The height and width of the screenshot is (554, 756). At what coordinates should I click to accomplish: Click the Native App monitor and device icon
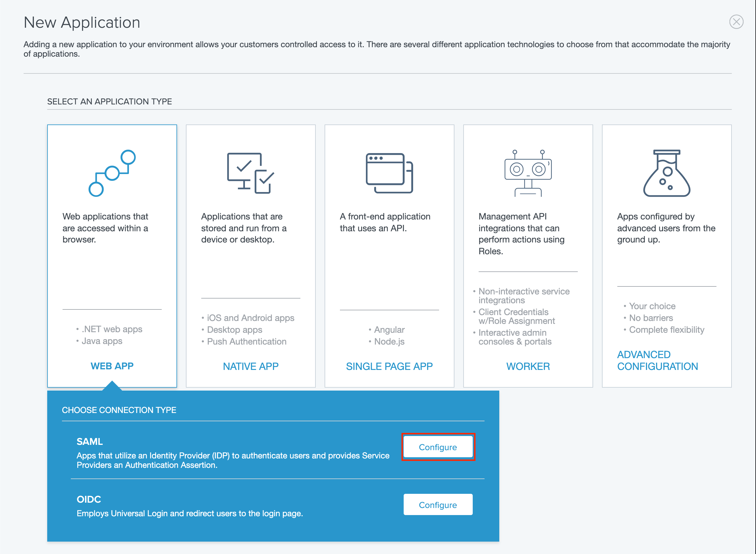(251, 173)
